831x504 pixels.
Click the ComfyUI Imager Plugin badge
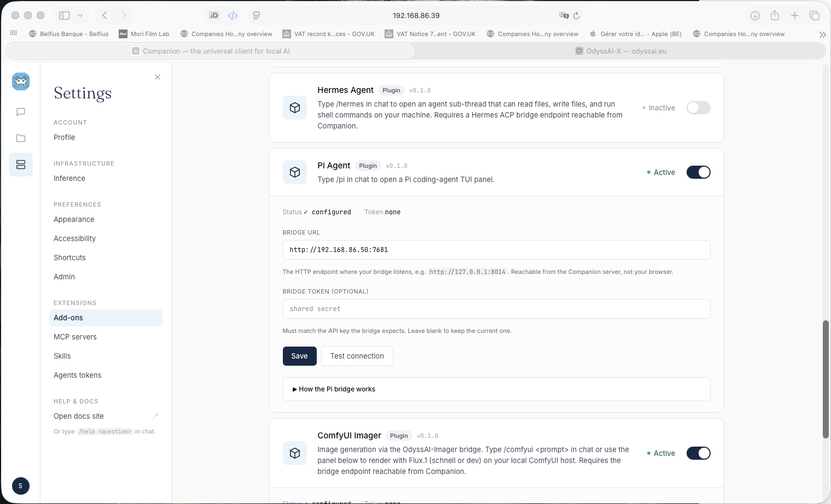click(x=399, y=436)
